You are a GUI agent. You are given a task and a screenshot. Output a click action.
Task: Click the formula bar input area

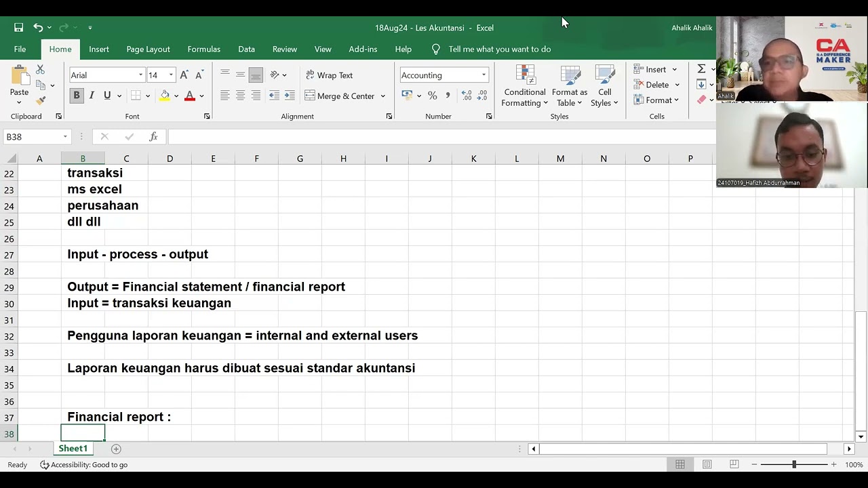coord(441,137)
